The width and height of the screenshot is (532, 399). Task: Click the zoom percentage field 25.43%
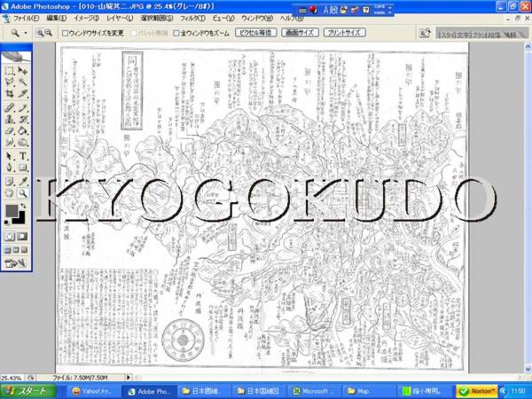click(x=12, y=378)
